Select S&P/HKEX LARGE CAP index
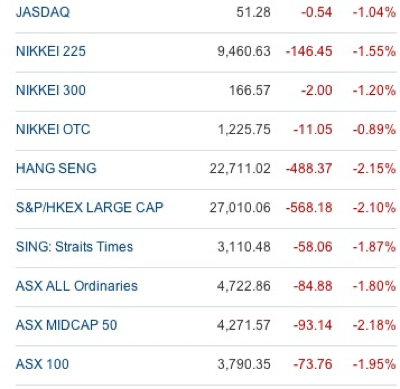The image size is (400, 389). [90, 208]
